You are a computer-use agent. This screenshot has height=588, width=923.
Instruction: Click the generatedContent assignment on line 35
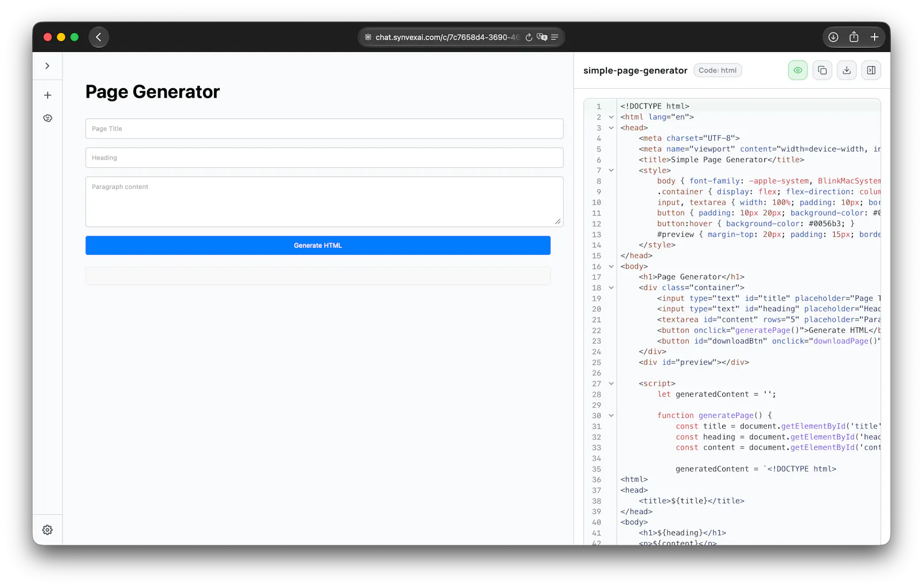[756, 469]
